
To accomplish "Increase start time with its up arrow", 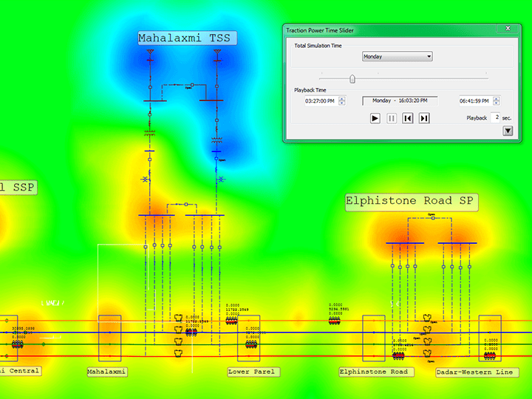I will [341, 98].
